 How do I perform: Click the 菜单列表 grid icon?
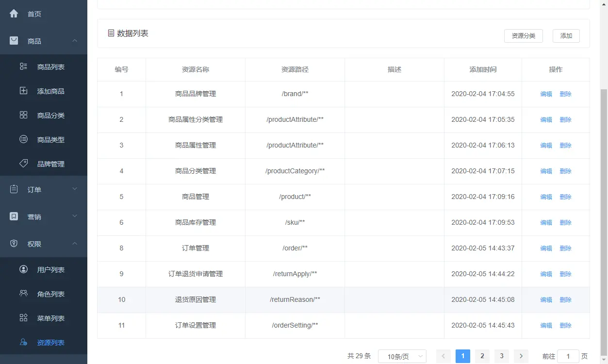point(23,318)
